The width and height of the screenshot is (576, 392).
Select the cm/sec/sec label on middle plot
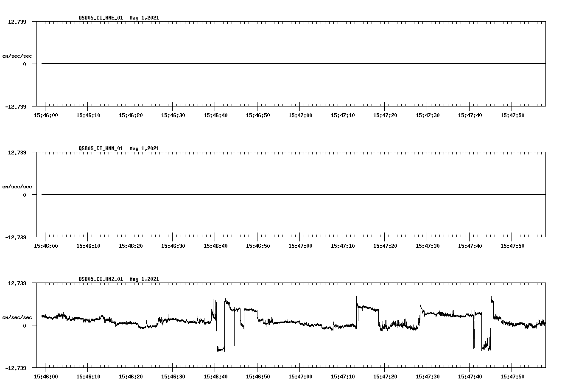click(x=17, y=186)
